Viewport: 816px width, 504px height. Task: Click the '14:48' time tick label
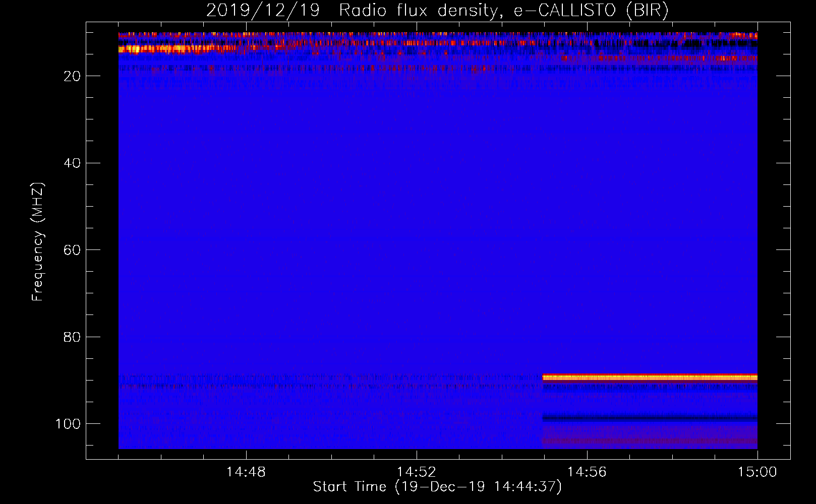246,472
